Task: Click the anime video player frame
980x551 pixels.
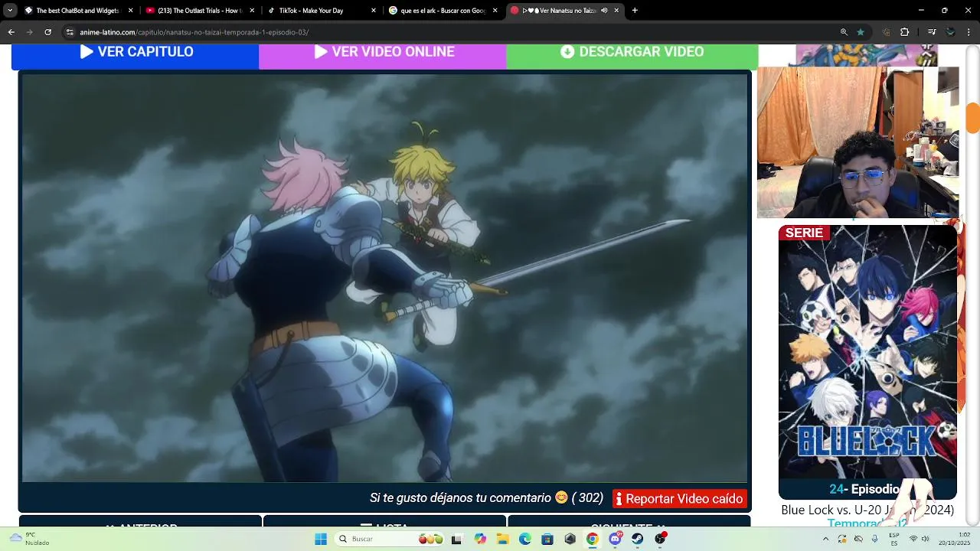Action: (x=384, y=279)
